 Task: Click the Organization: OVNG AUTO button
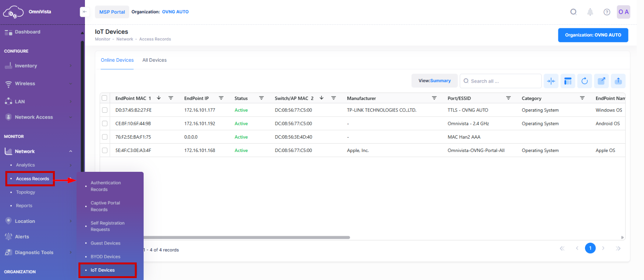593,35
